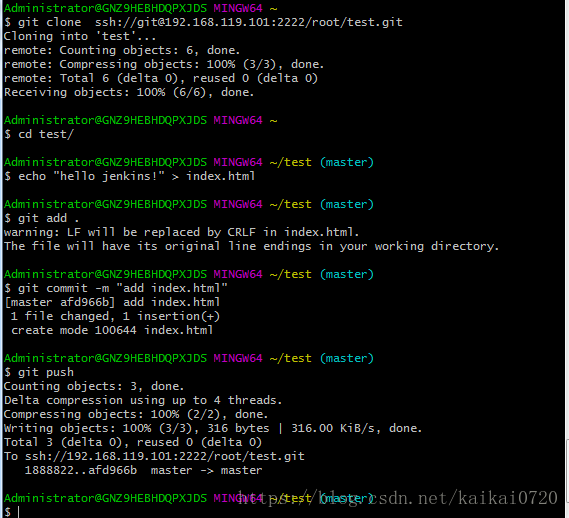Click the "Cloning into 'test'..." output line
This screenshot has width=569, height=518.
80,36
